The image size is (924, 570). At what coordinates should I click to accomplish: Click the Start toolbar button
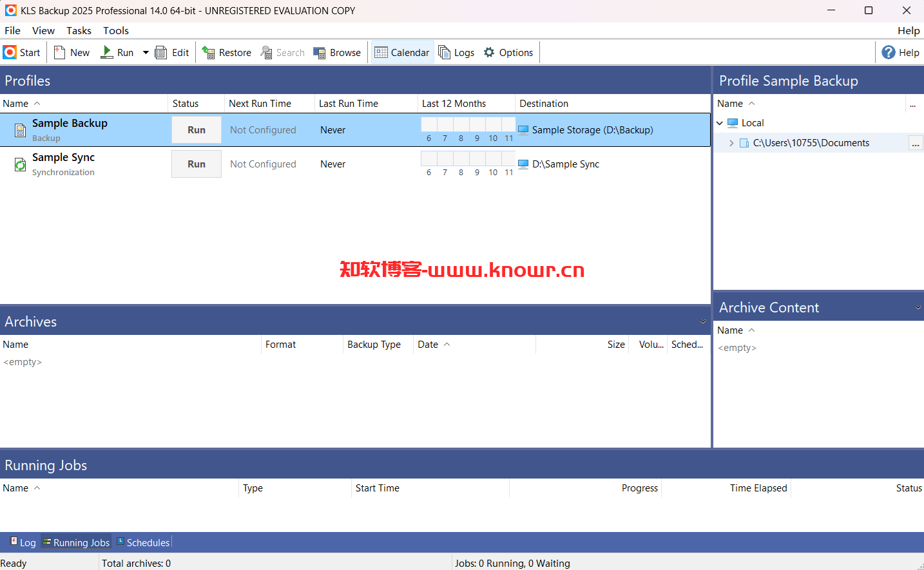[x=22, y=53]
